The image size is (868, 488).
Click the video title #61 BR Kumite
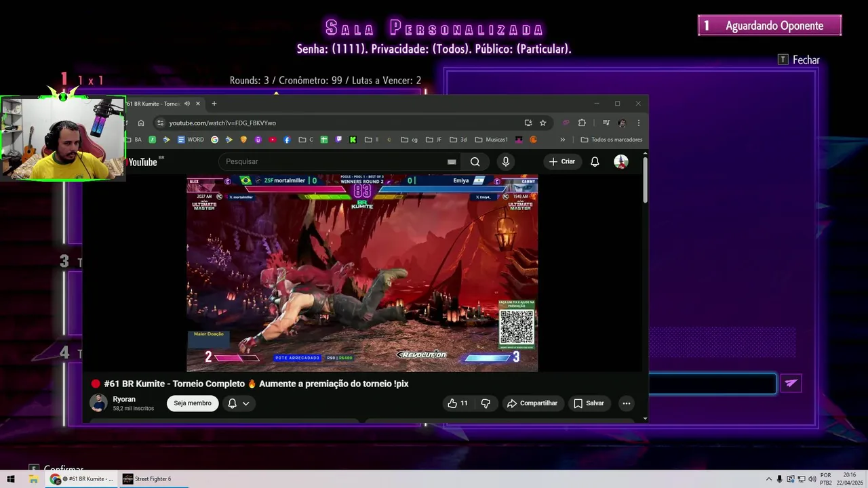click(256, 384)
